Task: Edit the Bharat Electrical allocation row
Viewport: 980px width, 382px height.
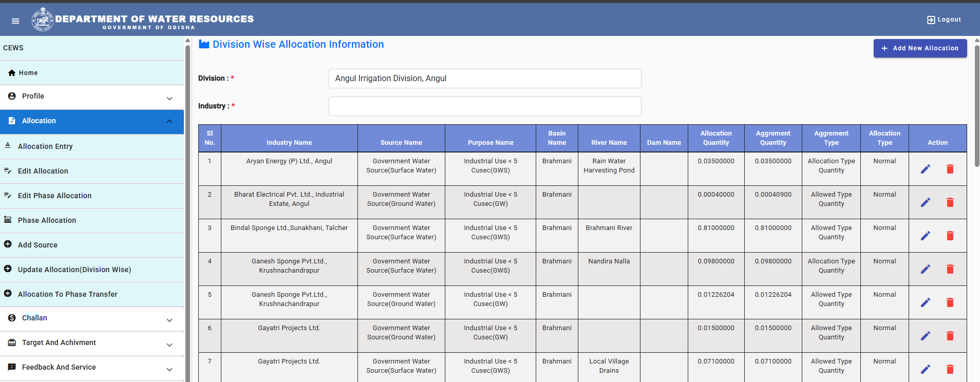Action: tap(926, 202)
